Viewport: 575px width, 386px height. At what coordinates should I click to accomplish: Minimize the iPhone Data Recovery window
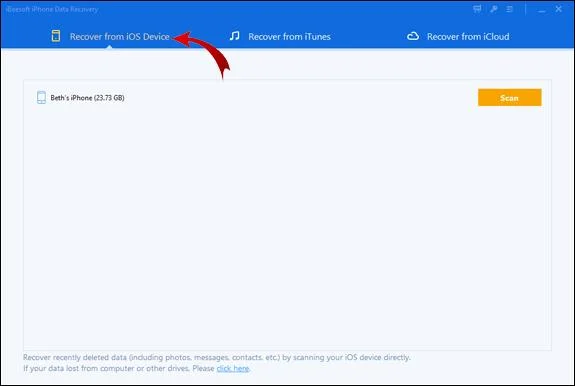(x=542, y=10)
